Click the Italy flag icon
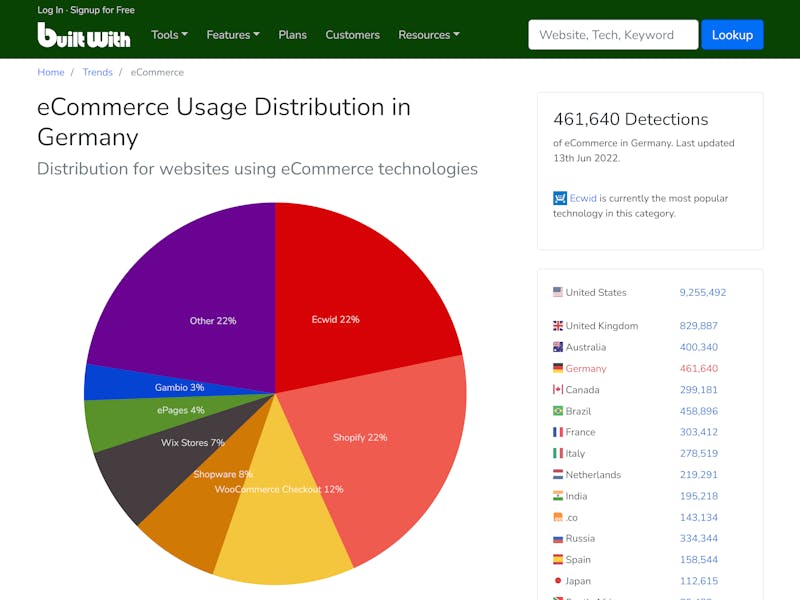The width and height of the screenshot is (800, 600). [x=558, y=453]
